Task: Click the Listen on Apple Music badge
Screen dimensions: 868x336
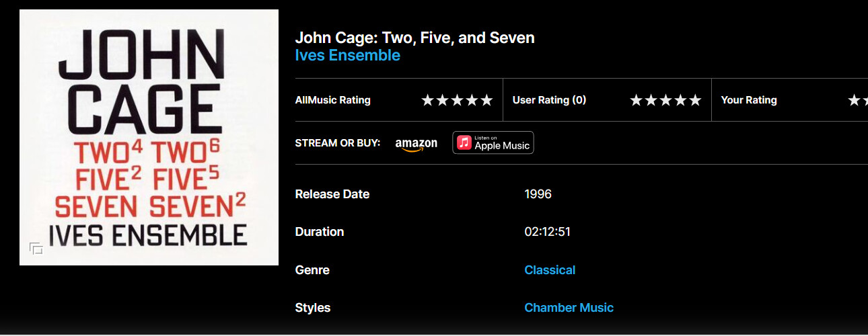Action: (x=493, y=142)
